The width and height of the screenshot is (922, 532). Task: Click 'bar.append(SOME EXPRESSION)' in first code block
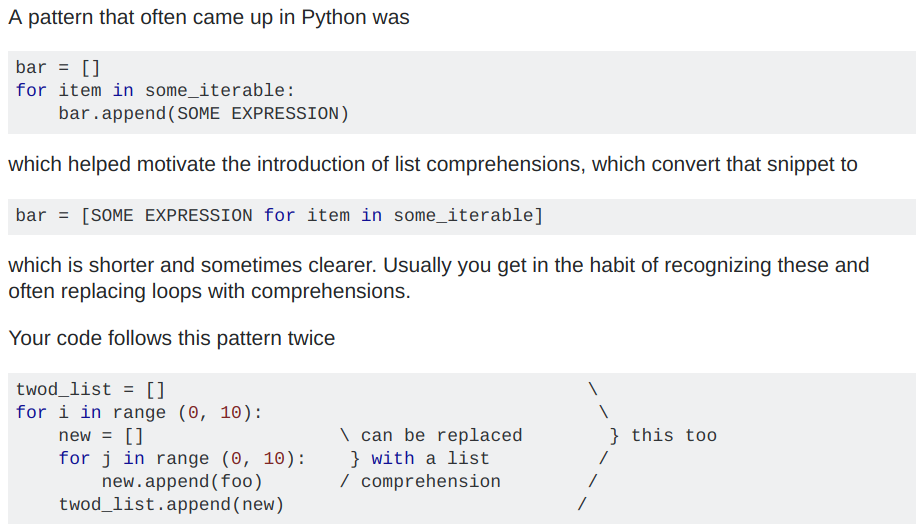(203, 114)
